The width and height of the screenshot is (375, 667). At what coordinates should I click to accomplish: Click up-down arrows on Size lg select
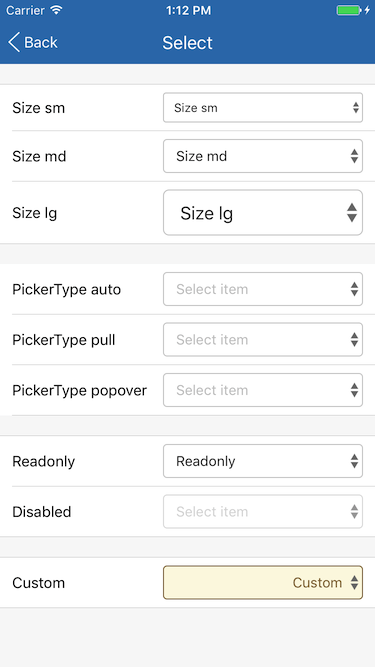(352, 213)
